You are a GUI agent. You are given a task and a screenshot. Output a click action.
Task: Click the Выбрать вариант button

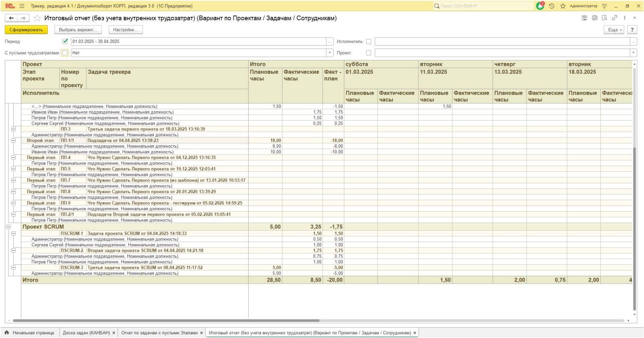click(x=78, y=30)
